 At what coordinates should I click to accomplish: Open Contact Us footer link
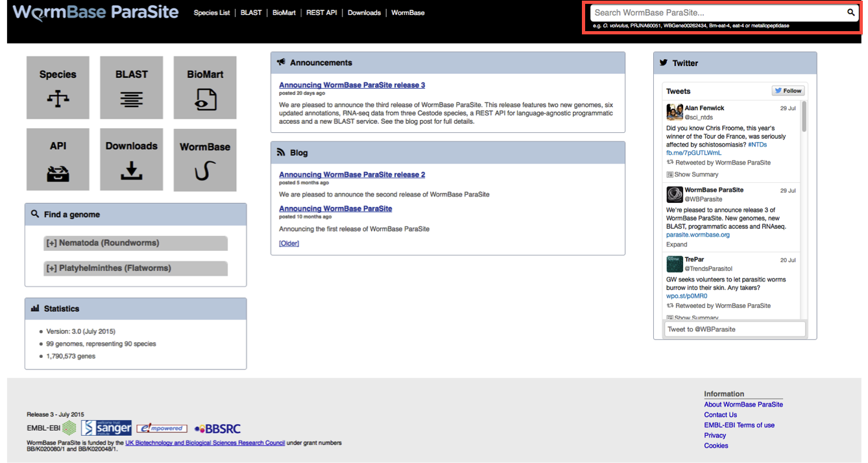720,415
